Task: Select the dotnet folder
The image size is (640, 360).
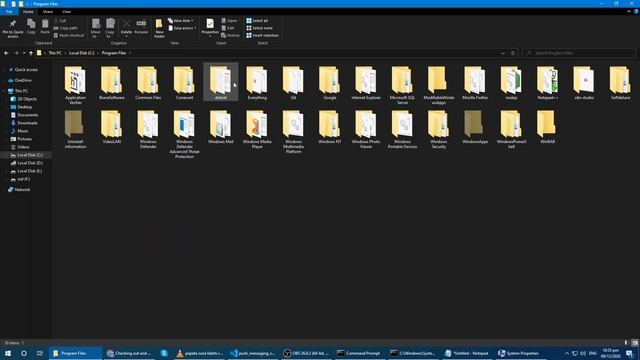Action: pyautogui.click(x=221, y=83)
